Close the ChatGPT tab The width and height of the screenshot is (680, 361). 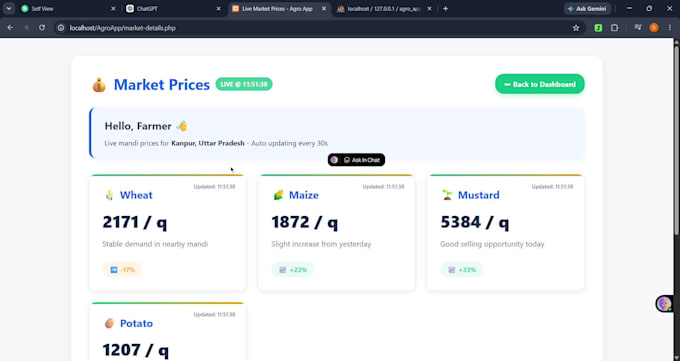coord(219,9)
